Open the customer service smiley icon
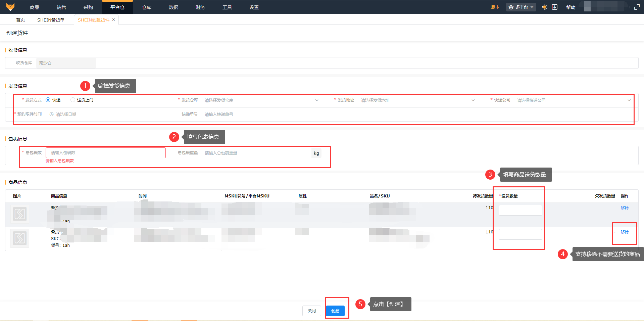 click(x=545, y=7)
